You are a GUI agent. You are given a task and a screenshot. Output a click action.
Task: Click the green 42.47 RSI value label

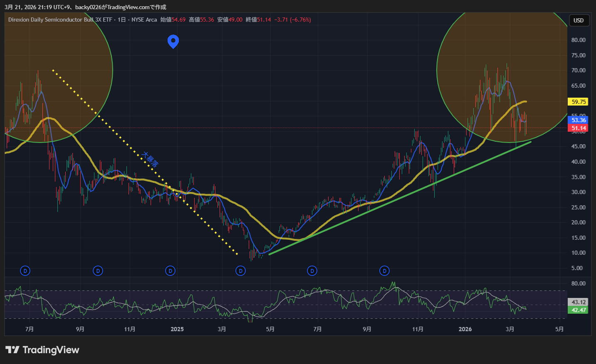point(578,310)
